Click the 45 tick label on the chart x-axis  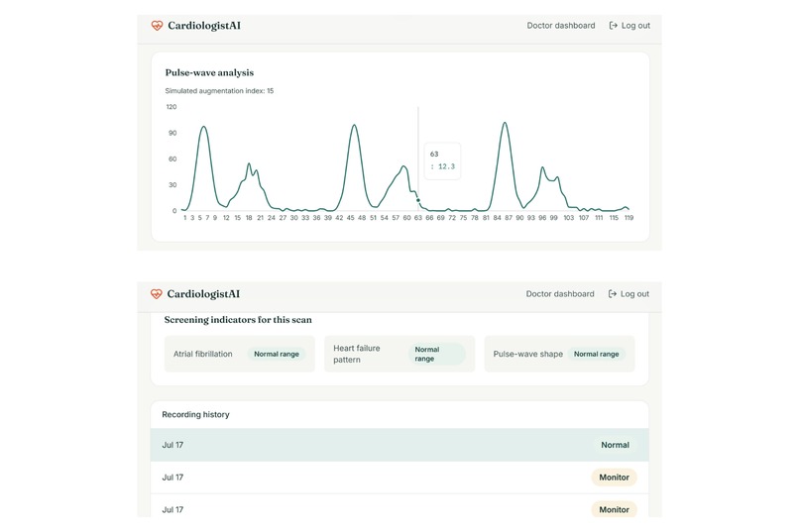pos(350,217)
